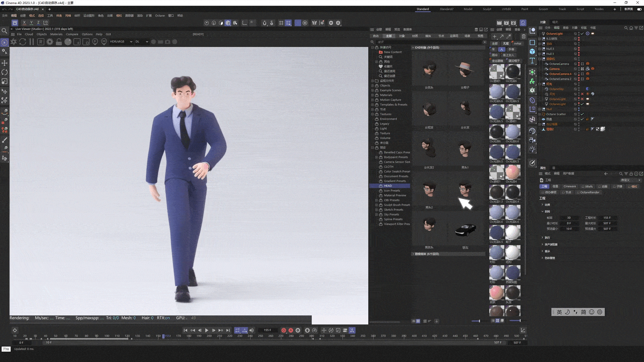Click the Octane send scene render icon
Image resolution: width=644 pixels, height=362 pixels.
coord(14,42)
